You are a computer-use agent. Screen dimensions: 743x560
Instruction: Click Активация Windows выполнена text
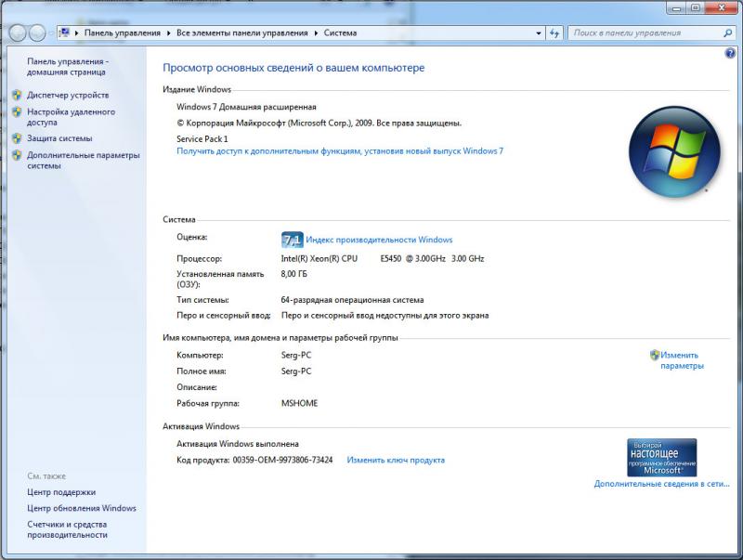tap(238, 444)
